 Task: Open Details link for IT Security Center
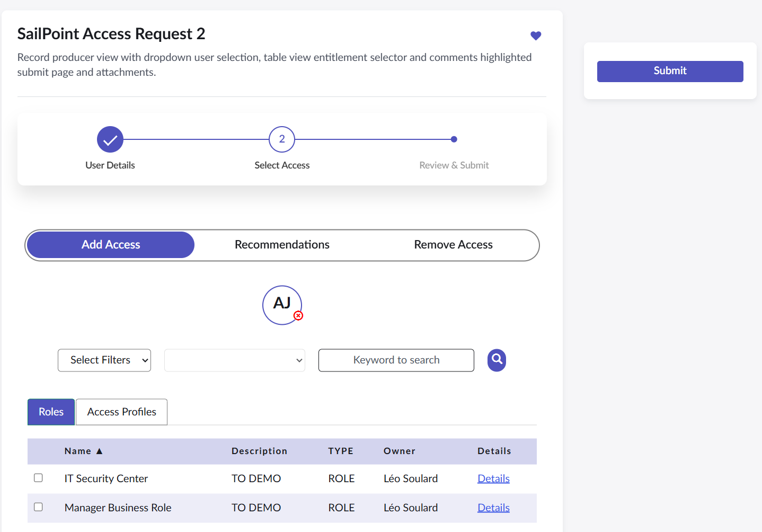pyautogui.click(x=493, y=478)
